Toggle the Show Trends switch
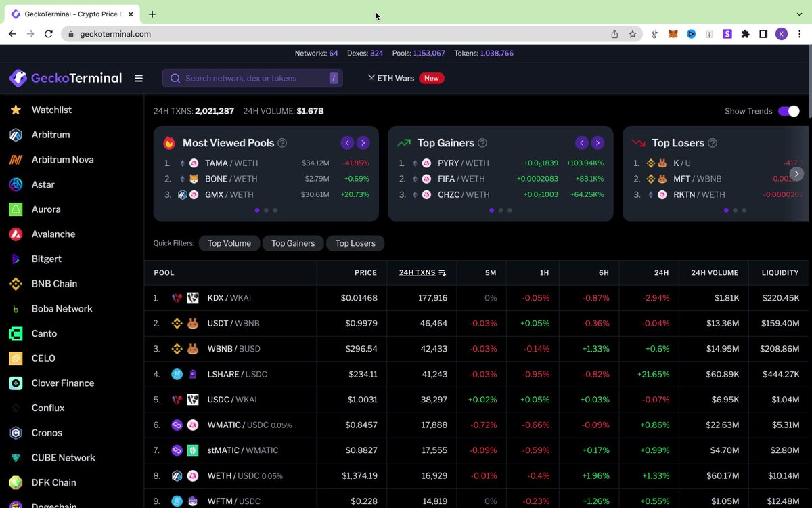 click(789, 111)
